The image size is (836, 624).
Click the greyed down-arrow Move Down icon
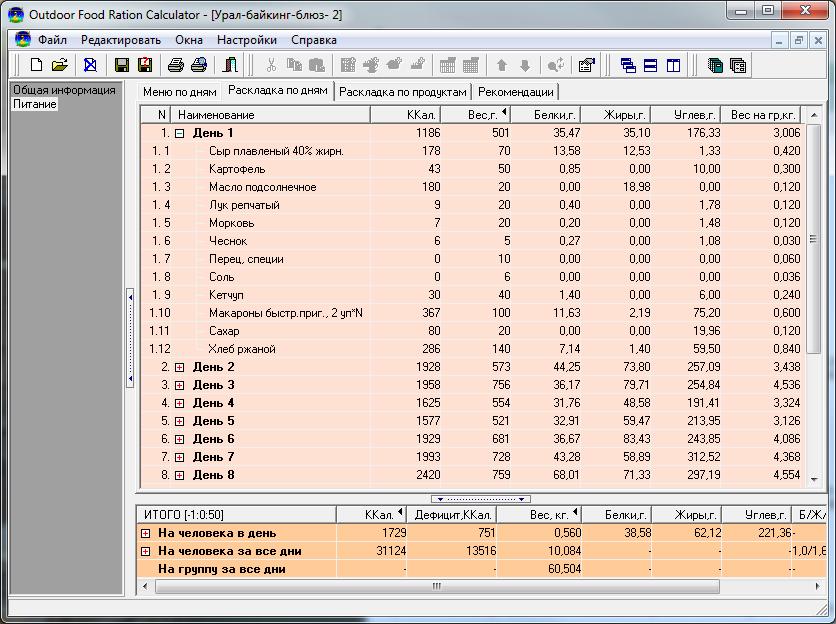point(525,66)
